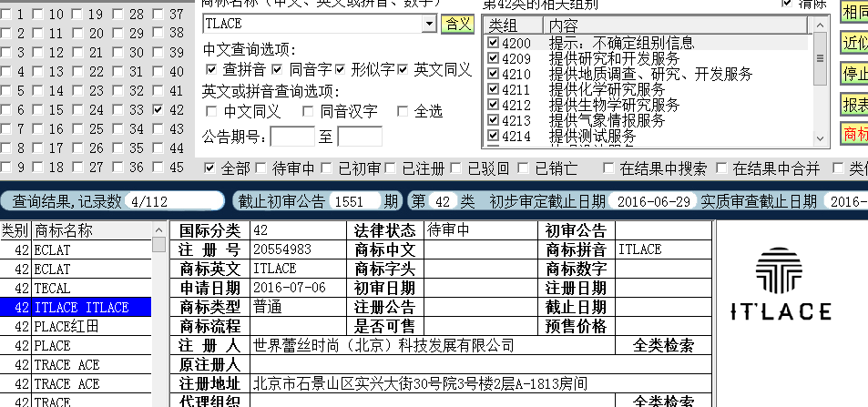Toggle 英文同义 option
868x407 pixels.
click(x=403, y=69)
